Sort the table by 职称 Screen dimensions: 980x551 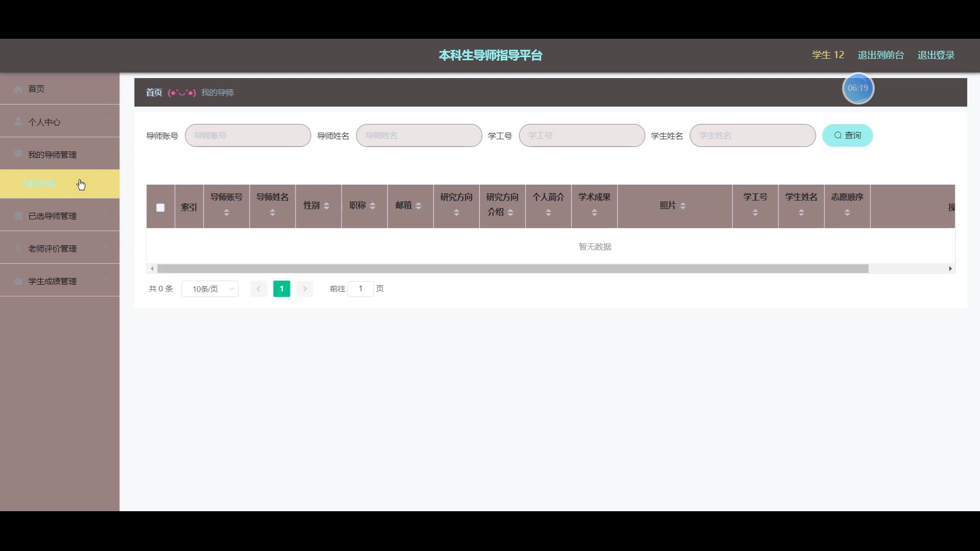point(373,206)
